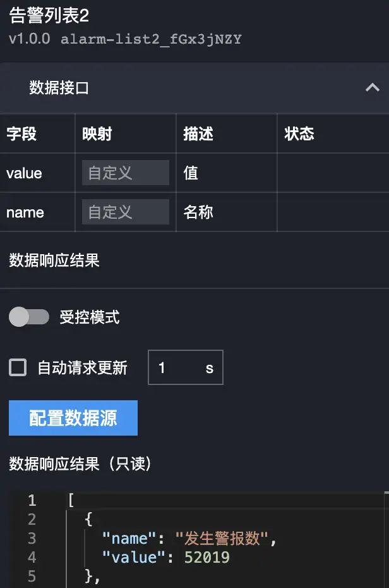Click the 数据响应结果（只读）label
Image resolution: width=389 pixels, height=588 pixels.
tap(81, 464)
